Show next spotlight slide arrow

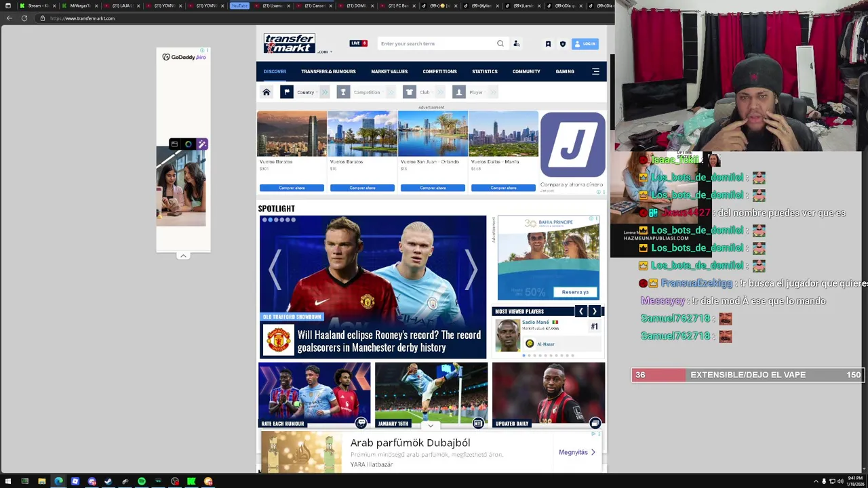471,270
